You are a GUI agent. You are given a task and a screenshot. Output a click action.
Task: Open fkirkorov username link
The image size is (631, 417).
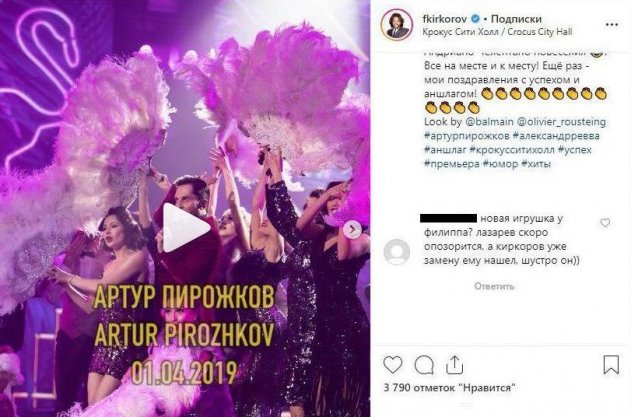pos(445,19)
